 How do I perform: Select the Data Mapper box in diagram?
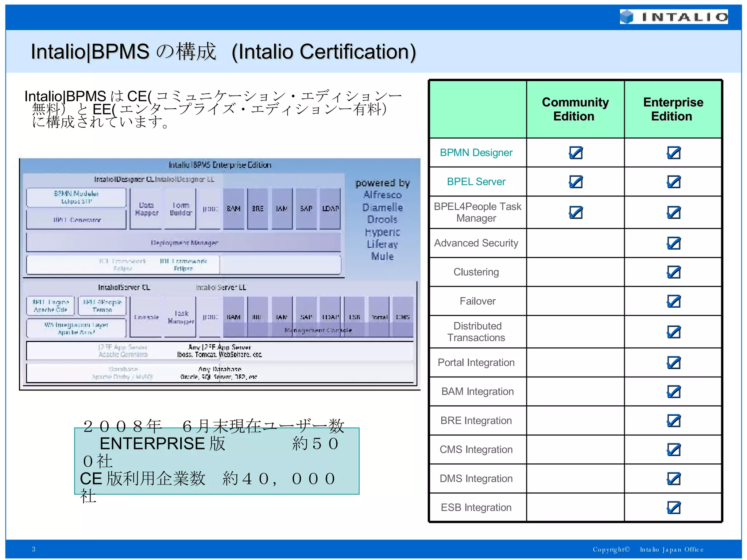coord(146,209)
